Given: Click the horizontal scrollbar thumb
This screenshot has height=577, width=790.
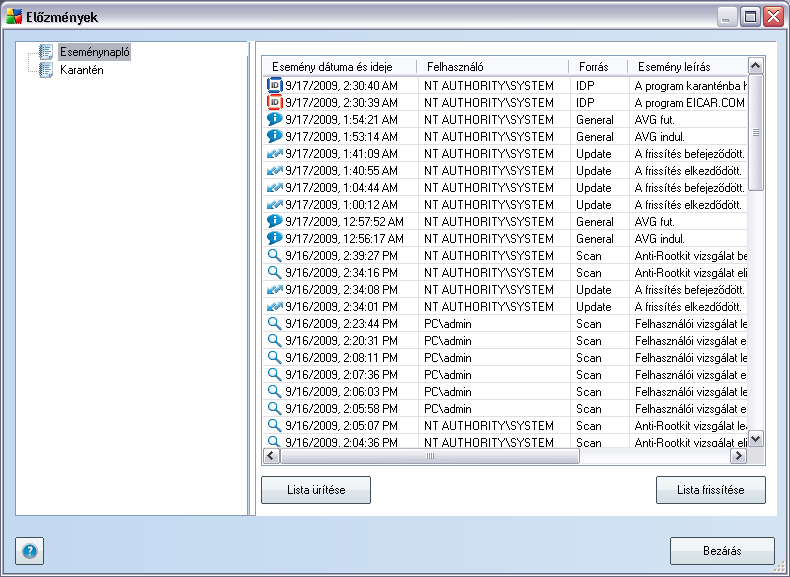Looking at the screenshot, I should point(430,456).
